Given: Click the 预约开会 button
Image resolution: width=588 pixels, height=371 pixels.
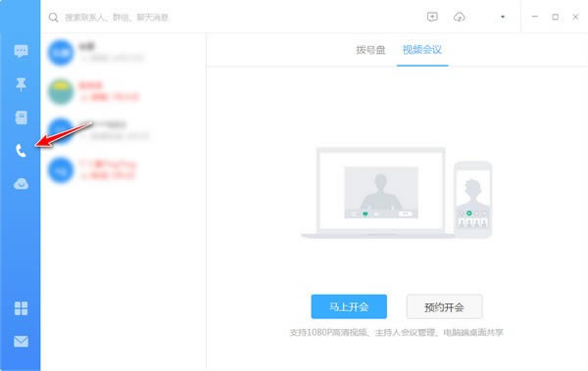Looking at the screenshot, I should [x=444, y=307].
